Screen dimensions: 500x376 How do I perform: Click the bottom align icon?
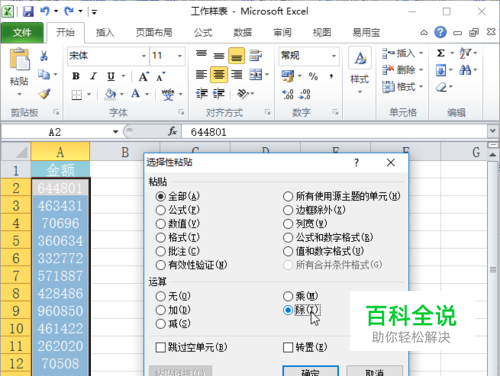(236, 56)
